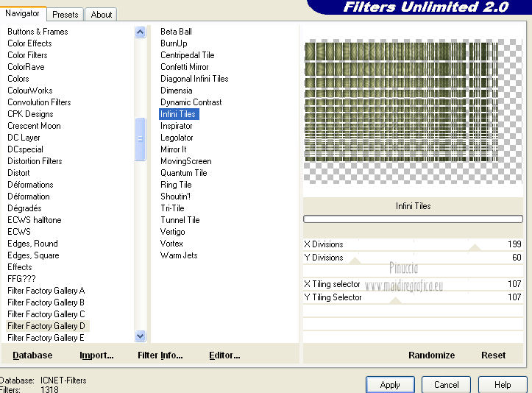Select Color Filters category

point(27,55)
